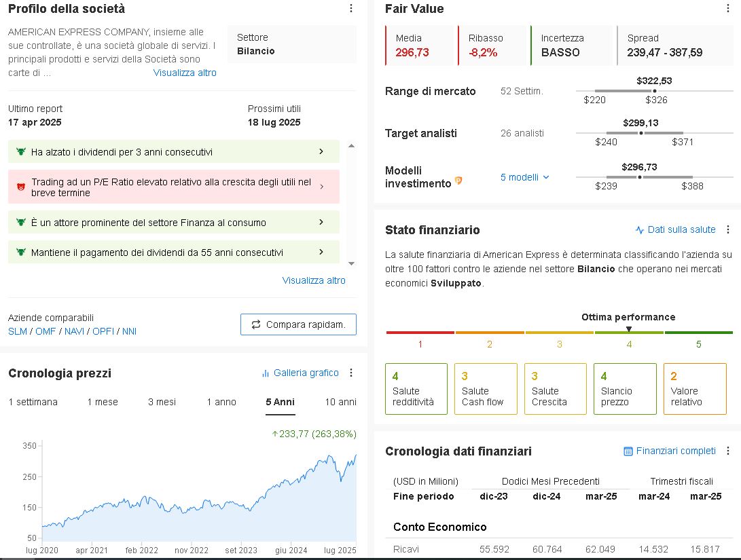Click the '26 analisti' label
This screenshot has width=741, height=560.
522,133
